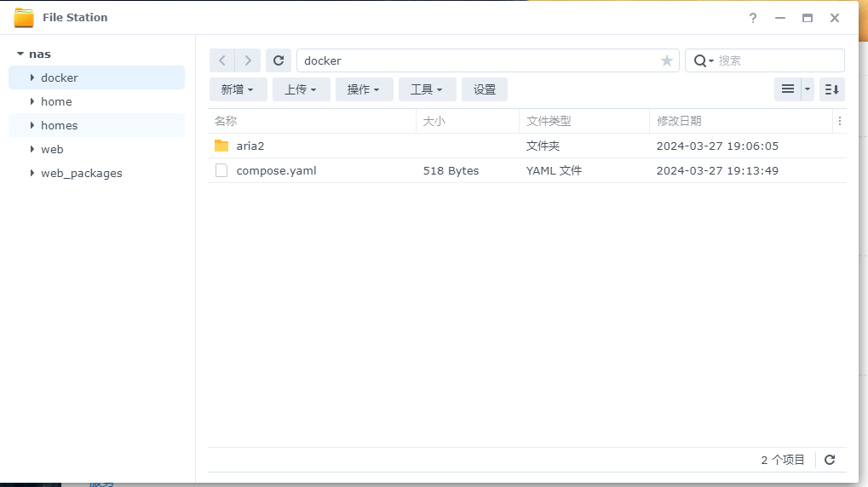Collapse the nas root node
The height and width of the screenshot is (487, 868).
tap(20, 54)
